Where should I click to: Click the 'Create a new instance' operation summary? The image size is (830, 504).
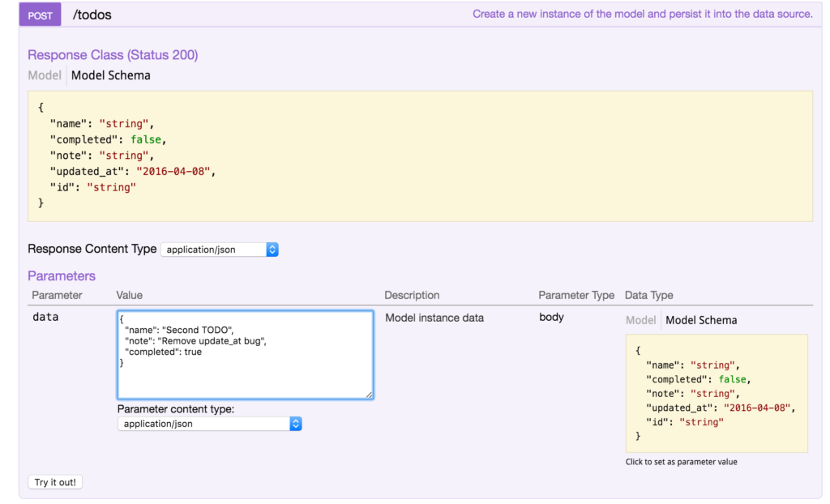[642, 14]
